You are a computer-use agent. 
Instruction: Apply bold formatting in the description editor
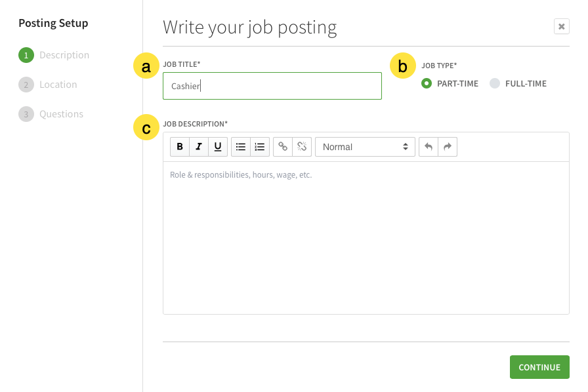click(179, 146)
